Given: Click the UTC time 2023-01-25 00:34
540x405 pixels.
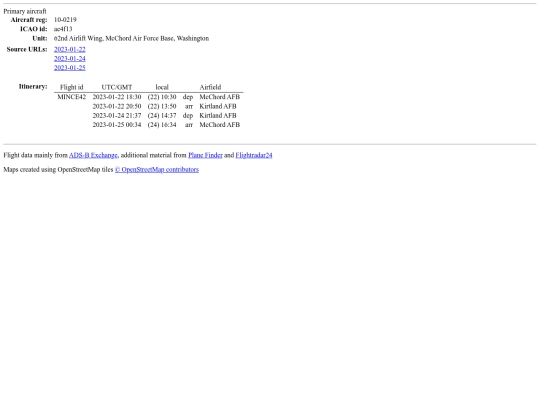Looking at the screenshot, I should click(x=117, y=125).
